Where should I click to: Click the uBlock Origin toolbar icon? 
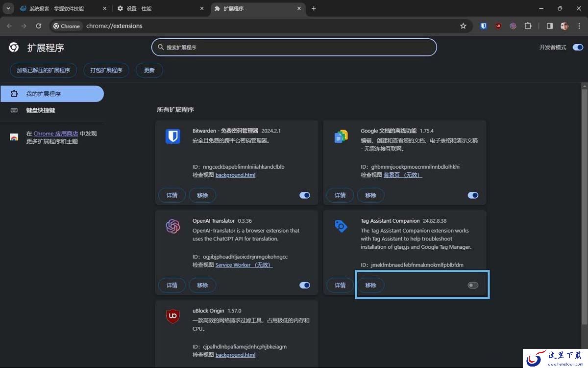coord(498,26)
